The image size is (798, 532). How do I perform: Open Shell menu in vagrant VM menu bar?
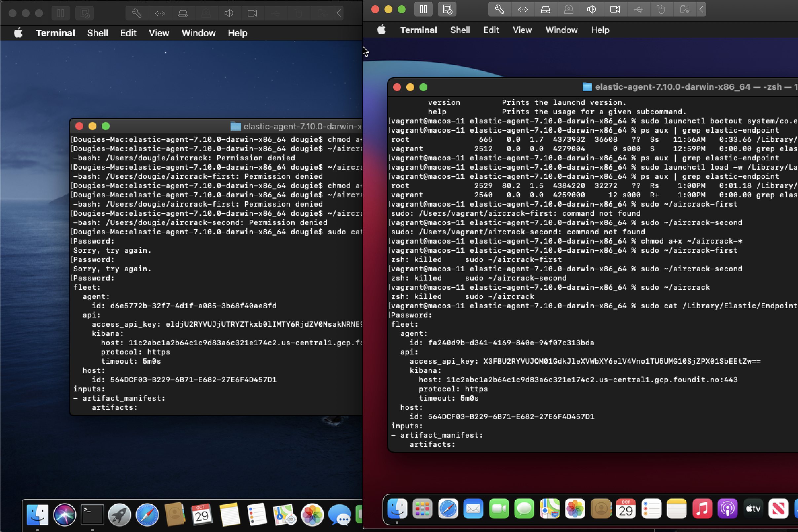tap(460, 30)
